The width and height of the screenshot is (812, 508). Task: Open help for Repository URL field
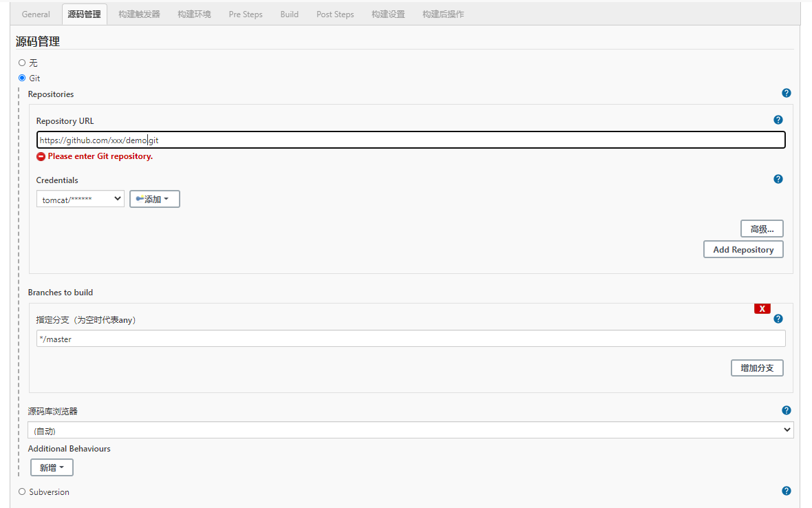pyautogui.click(x=778, y=120)
